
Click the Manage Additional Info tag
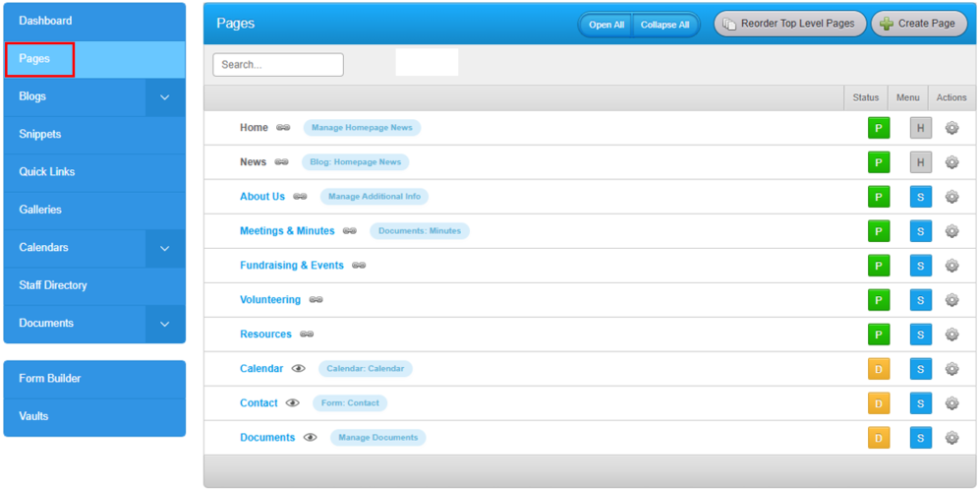(x=375, y=197)
